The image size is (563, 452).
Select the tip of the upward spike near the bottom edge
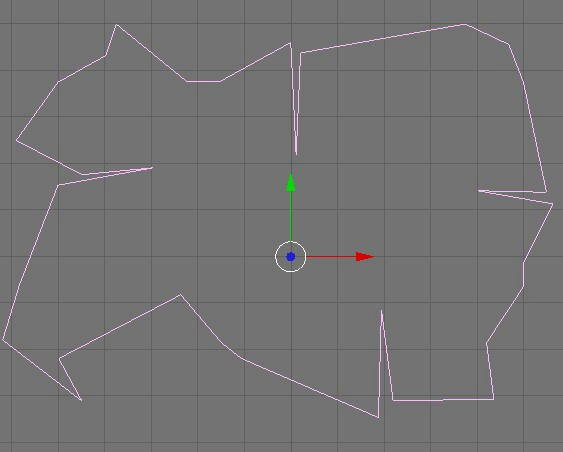[381, 312]
